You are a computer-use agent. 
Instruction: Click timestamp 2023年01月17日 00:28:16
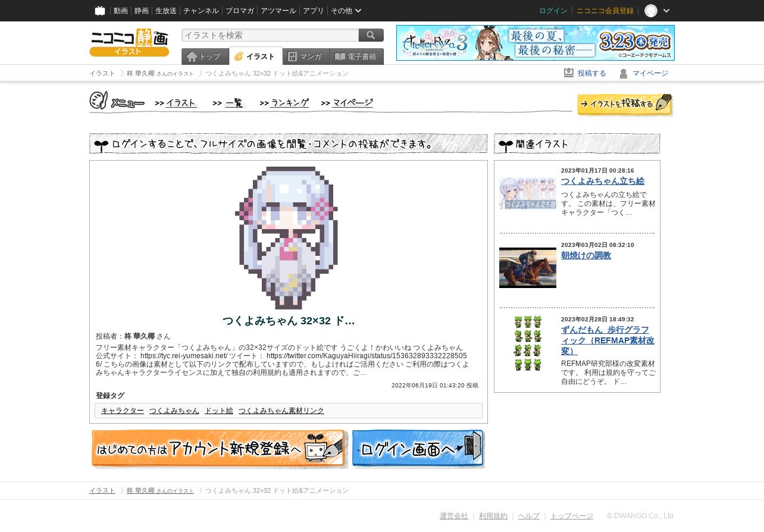[597, 170]
